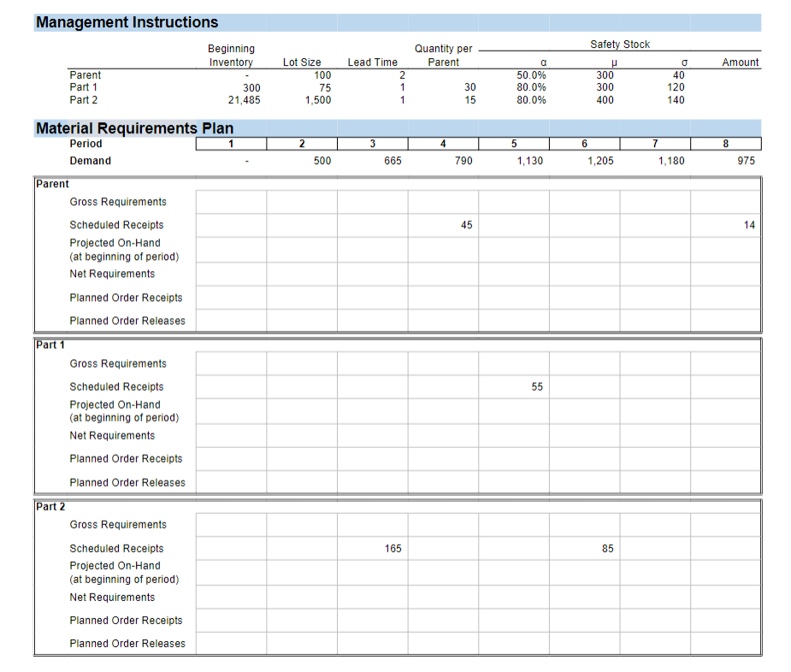Click the Part 1 Net Requirements label
Viewport: 791px width, 672px height.
click(x=113, y=435)
